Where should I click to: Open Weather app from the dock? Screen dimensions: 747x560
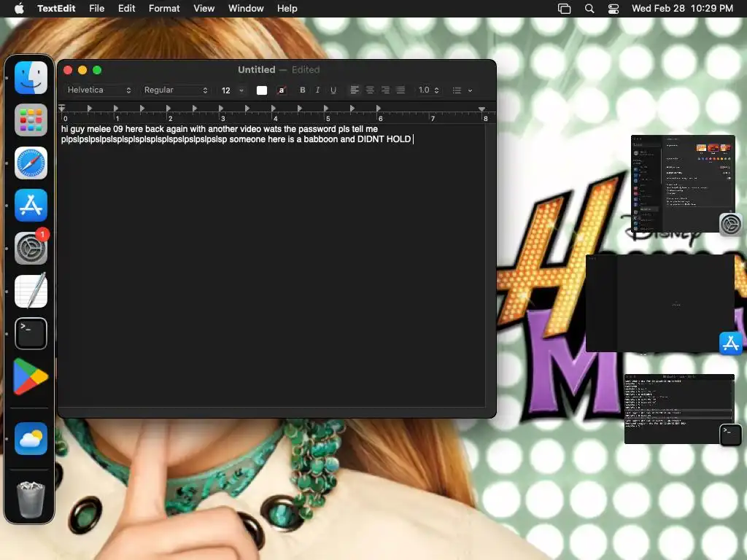pyautogui.click(x=31, y=438)
